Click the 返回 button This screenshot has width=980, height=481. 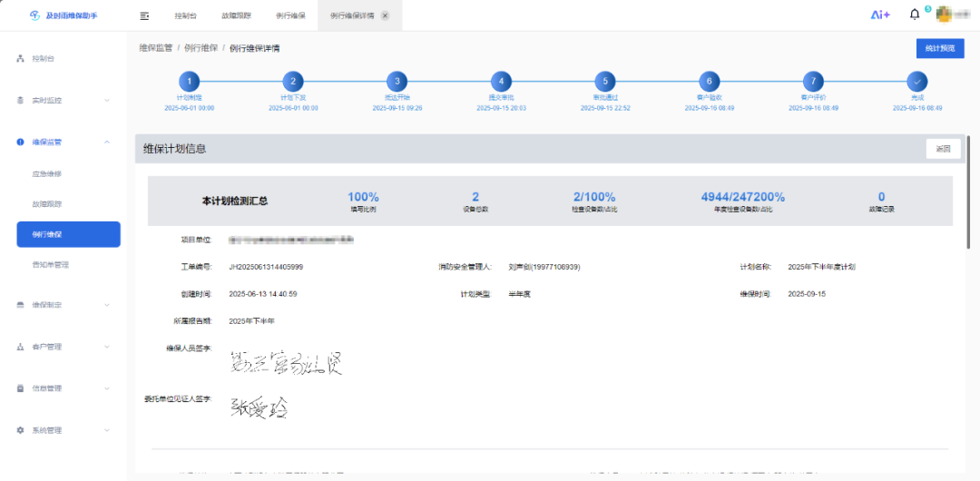coord(943,149)
